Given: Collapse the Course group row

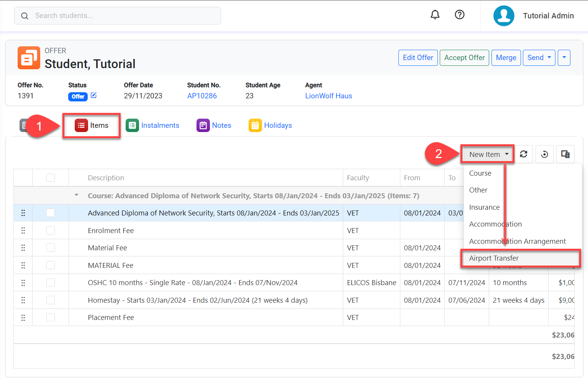Looking at the screenshot, I should click(76, 195).
